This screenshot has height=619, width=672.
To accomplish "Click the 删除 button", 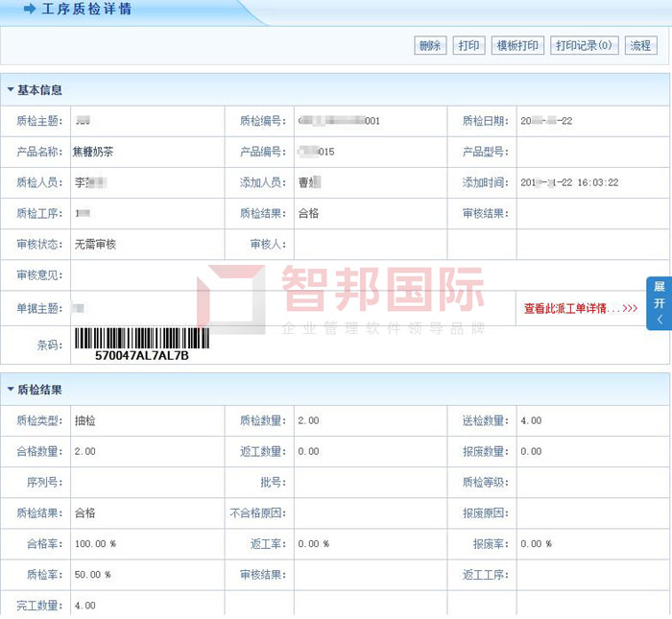I will 430,46.
